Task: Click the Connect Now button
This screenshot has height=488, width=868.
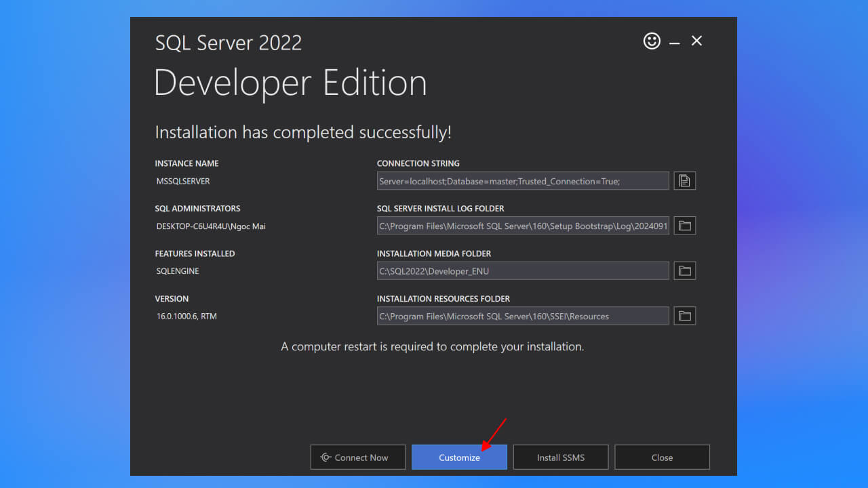Action: (x=358, y=457)
